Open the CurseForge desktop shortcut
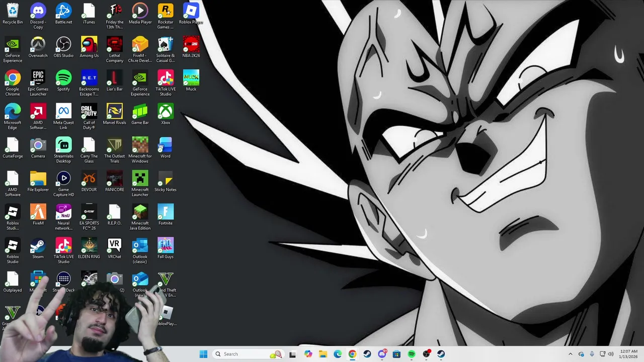This screenshot has height=362, width=644. pyautogui.click(x=13, y=148)
